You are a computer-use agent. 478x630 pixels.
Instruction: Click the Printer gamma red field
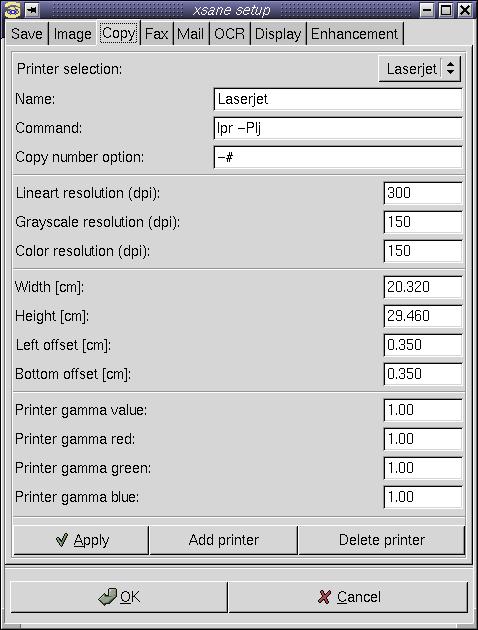(423, 439)
